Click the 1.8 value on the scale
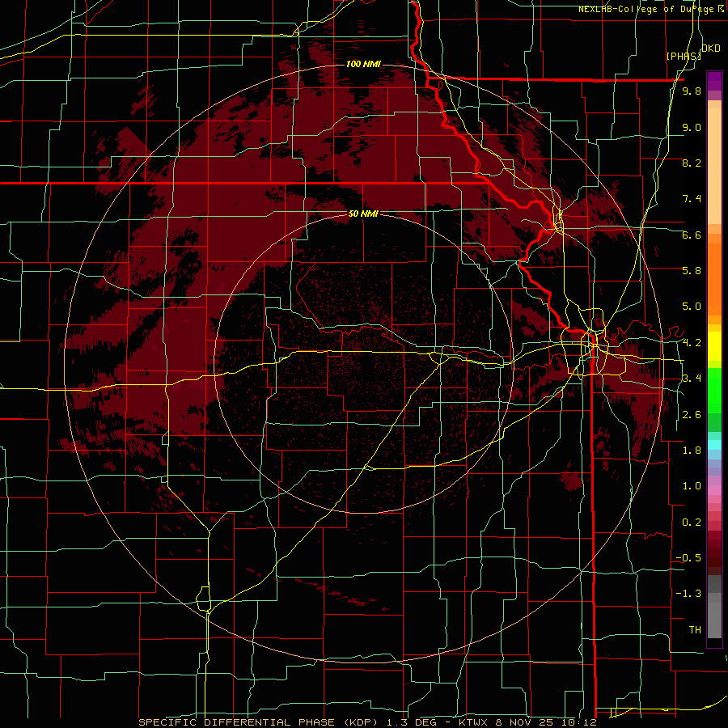 coord(692,451)
